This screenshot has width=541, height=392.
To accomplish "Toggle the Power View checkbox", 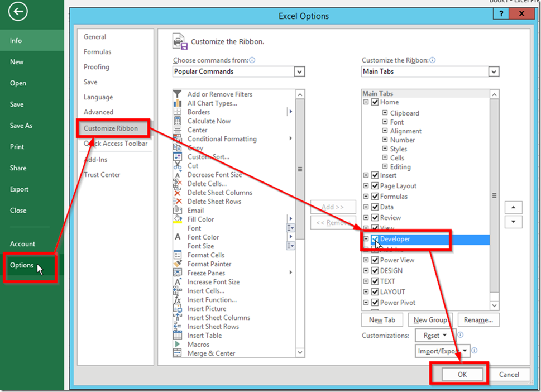I will (375, 260).
